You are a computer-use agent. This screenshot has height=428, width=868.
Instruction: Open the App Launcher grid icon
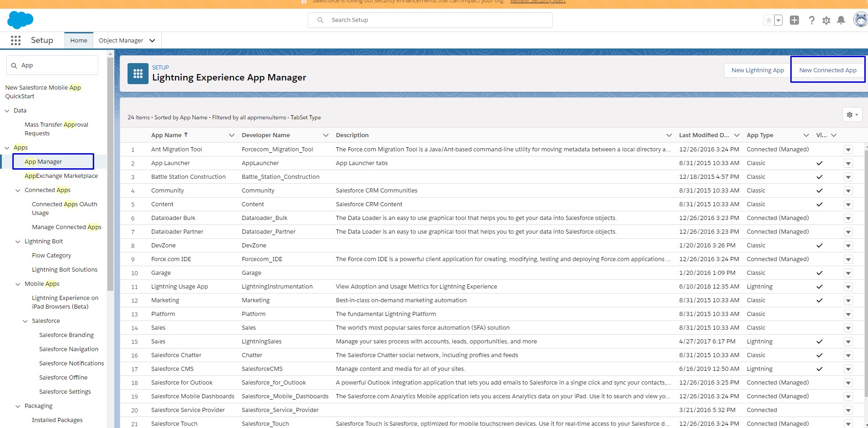pyautogui.click(x=16, y=40)
